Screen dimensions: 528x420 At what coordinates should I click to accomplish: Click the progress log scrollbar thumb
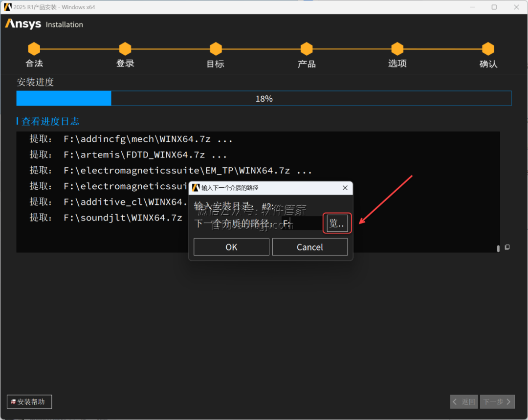click(498, 248)
